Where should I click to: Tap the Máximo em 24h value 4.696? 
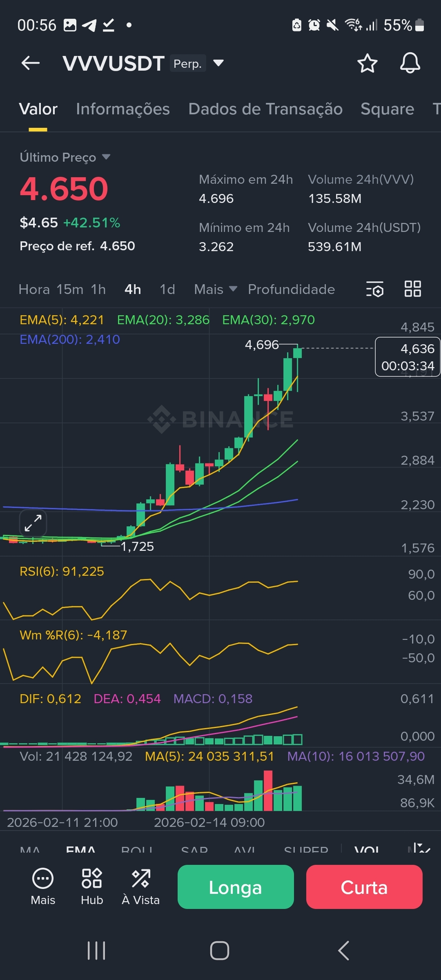216,198
